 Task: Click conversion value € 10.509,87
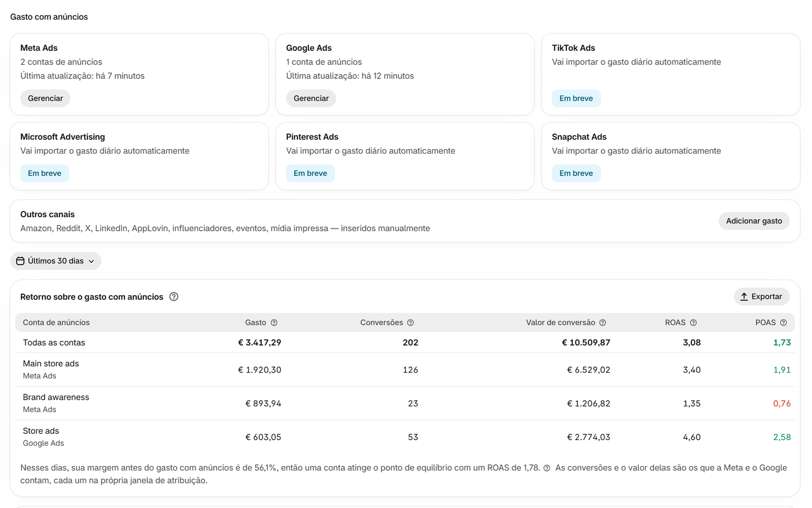586,342
